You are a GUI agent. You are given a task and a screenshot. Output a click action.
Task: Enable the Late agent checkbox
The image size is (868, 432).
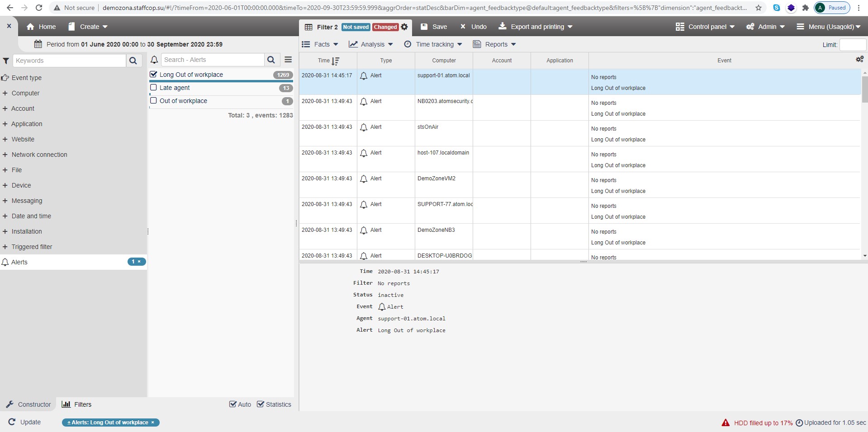154,88
